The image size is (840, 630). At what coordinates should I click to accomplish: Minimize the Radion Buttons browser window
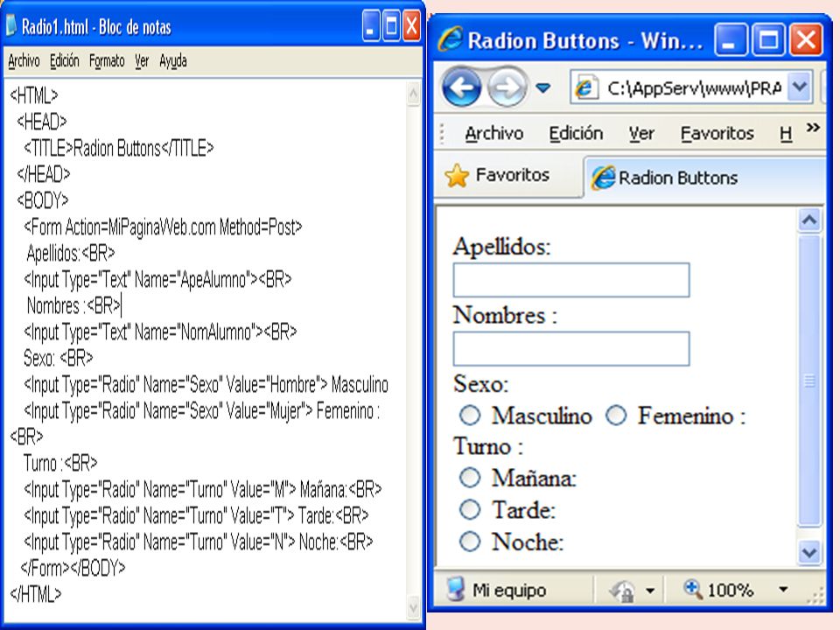click(731, 39)
